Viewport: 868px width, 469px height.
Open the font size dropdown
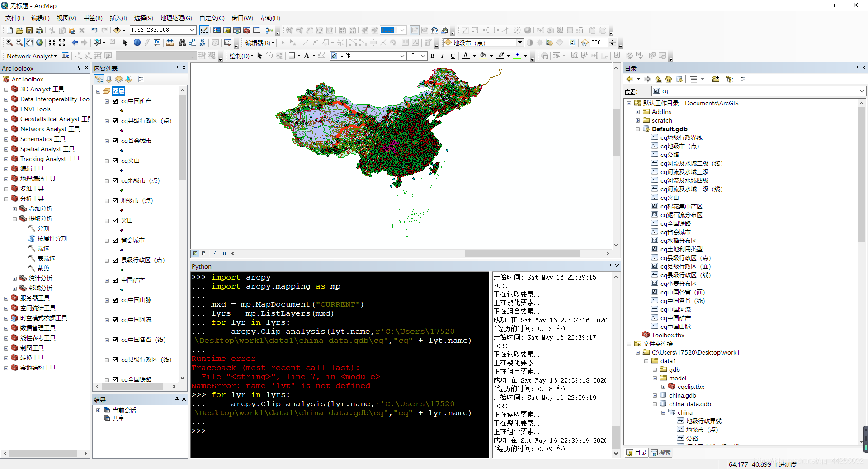point(423,56)
